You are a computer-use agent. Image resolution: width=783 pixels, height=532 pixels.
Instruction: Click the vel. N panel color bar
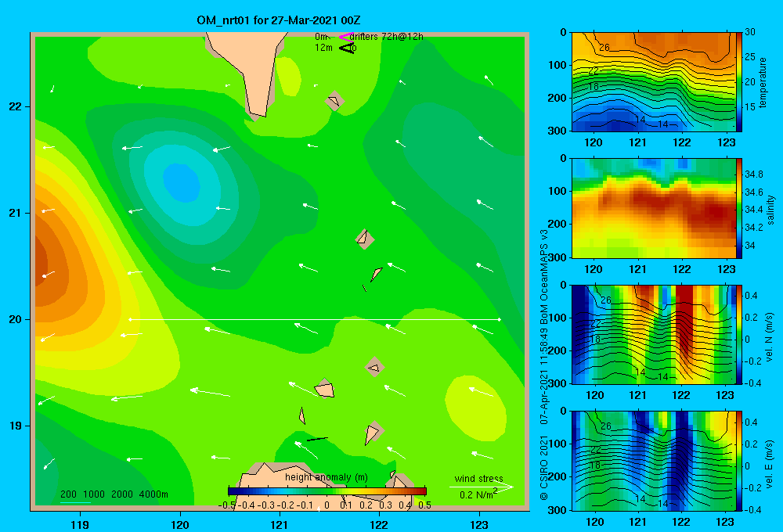pos(739,334)
